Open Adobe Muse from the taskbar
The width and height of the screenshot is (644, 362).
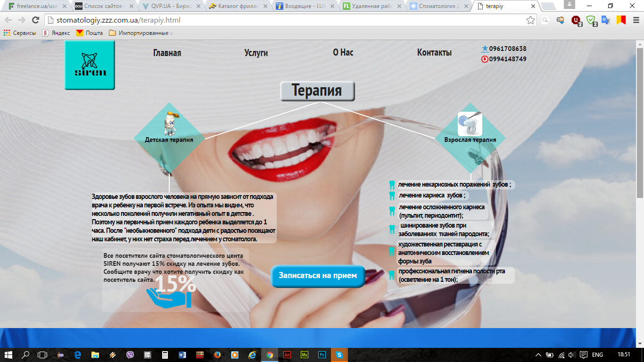[305, 355]
